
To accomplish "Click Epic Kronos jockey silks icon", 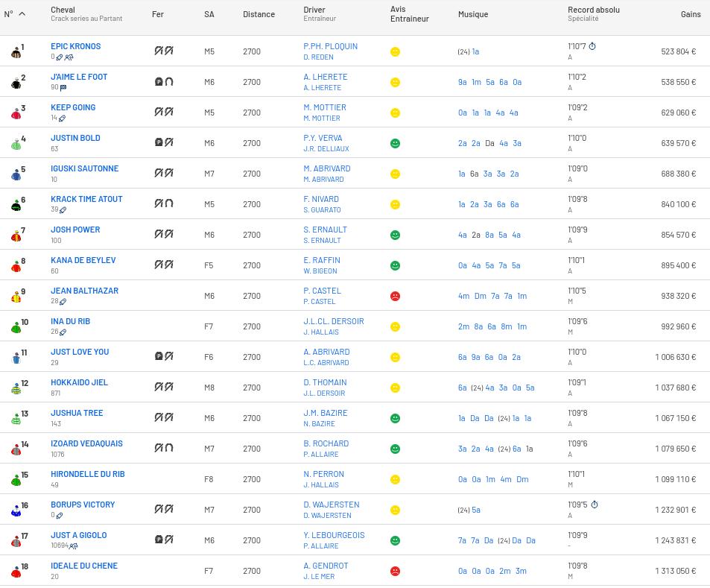I will pos(16,52).
